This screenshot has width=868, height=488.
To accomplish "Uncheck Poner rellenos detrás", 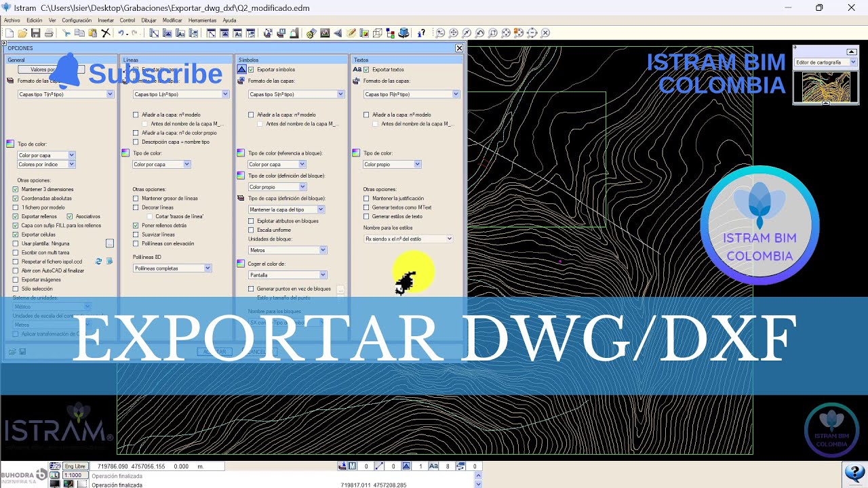I will pyautogui.click(x=136, y=226).
